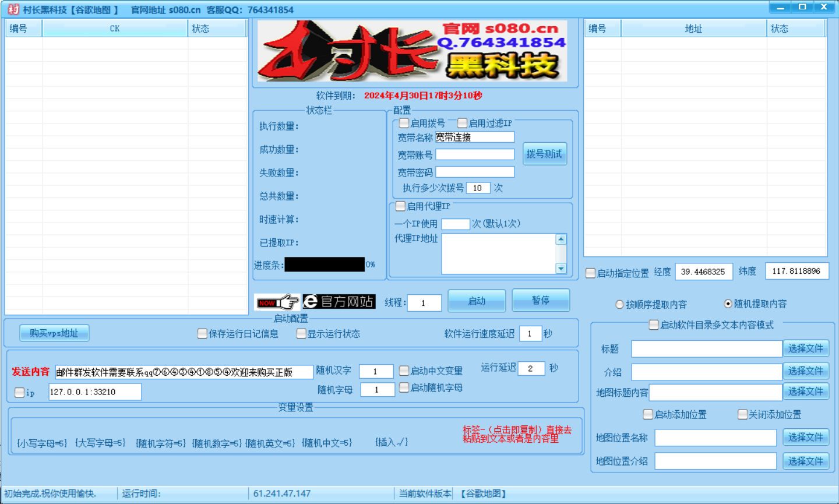Click the 线程 input field
The image size is (839, 504).
point(424,302)
